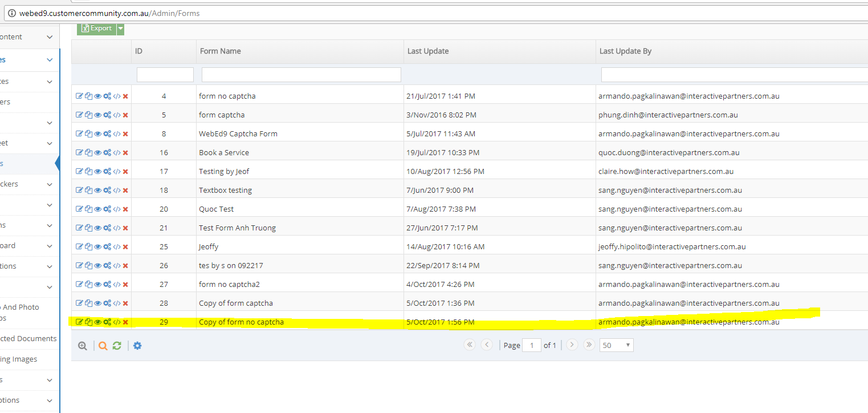
Task: Click edit icon for form no captcha
Action: pos(79,96)
